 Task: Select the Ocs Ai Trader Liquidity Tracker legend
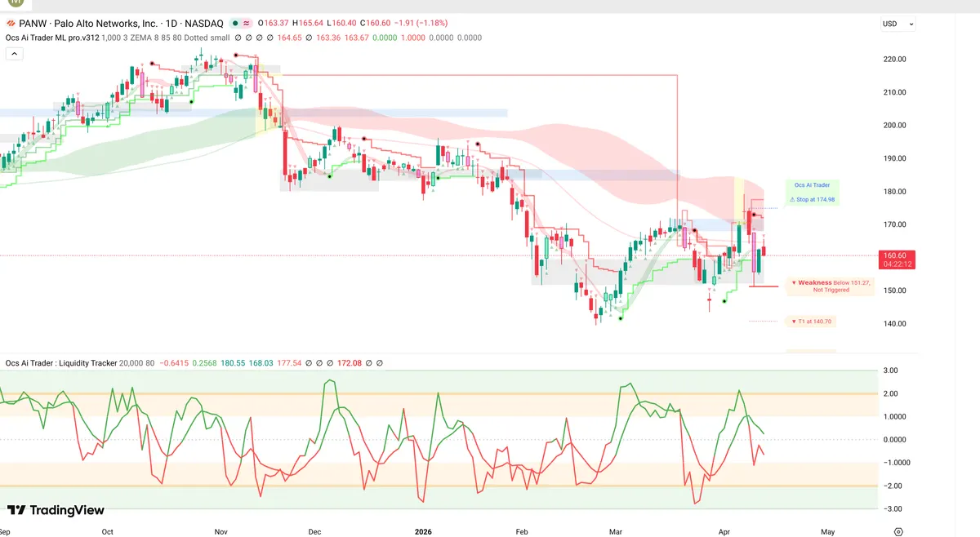pos(61,363)
